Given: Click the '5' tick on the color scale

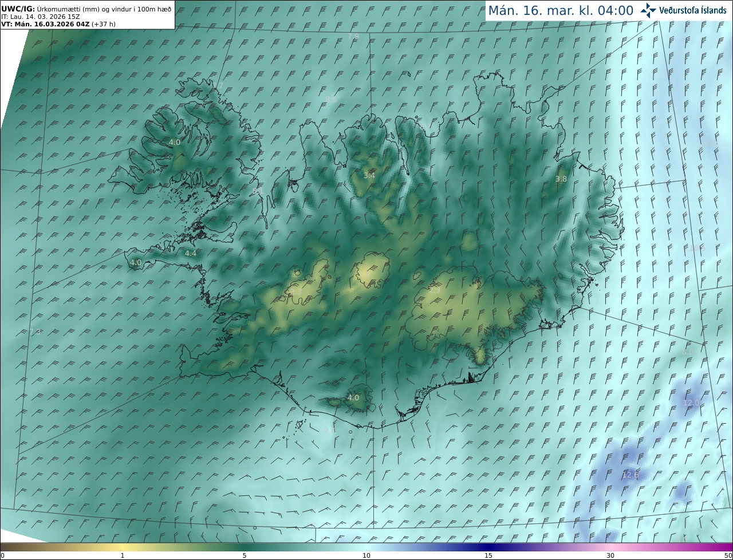Looking at the screenshot, I should pos(245,555).
